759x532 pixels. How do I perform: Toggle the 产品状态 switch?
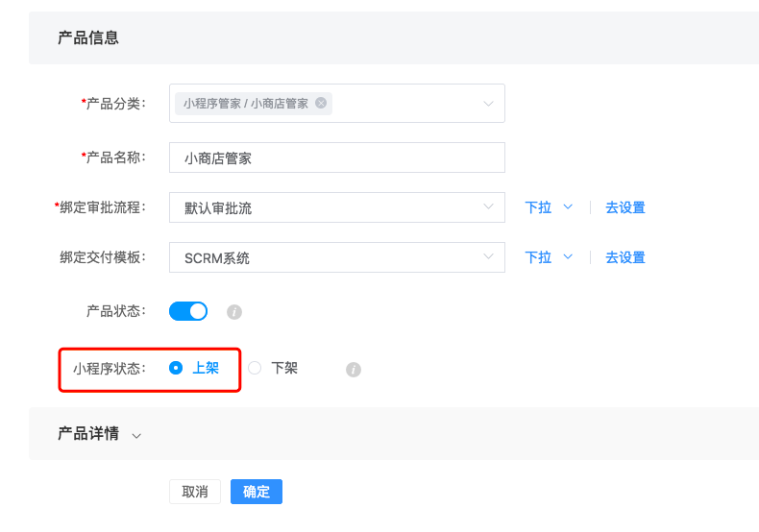[188, 311]
